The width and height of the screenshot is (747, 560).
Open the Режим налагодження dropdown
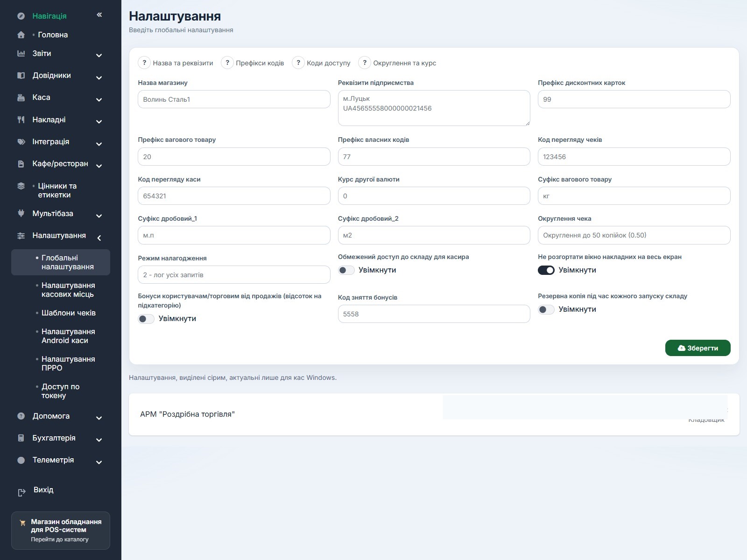(234, 275)
